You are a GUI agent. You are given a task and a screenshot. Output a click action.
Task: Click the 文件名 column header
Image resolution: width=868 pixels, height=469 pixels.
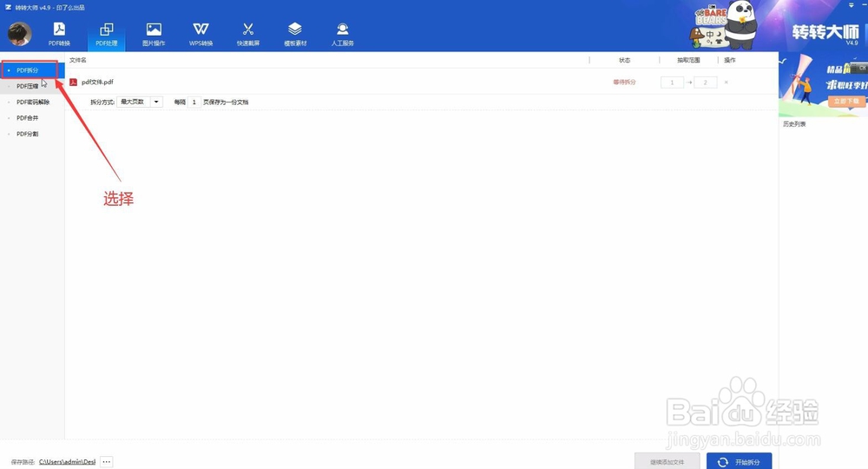coord(78,60)
